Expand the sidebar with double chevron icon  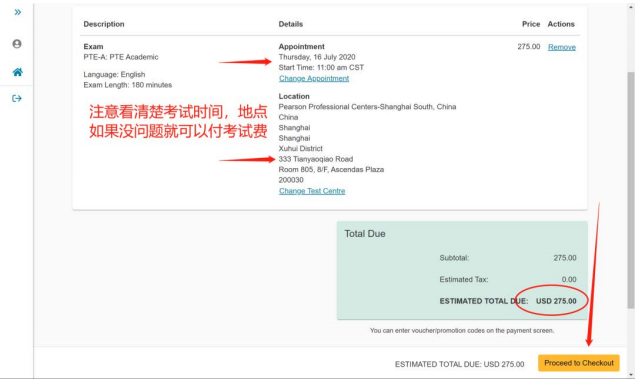pos(18,12)
